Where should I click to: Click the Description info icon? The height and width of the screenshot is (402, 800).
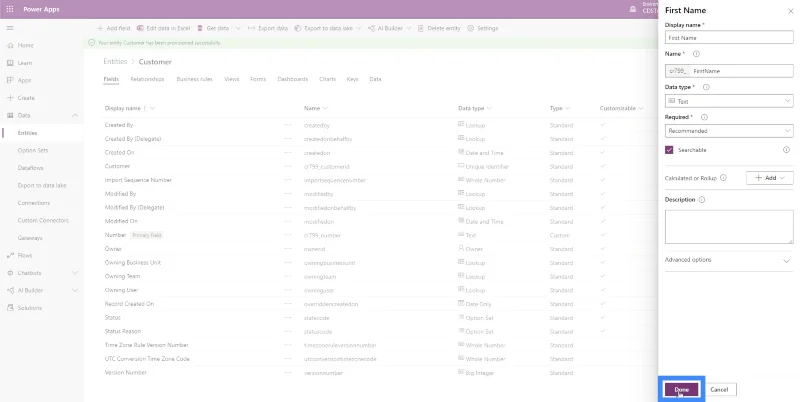[702, 199]
